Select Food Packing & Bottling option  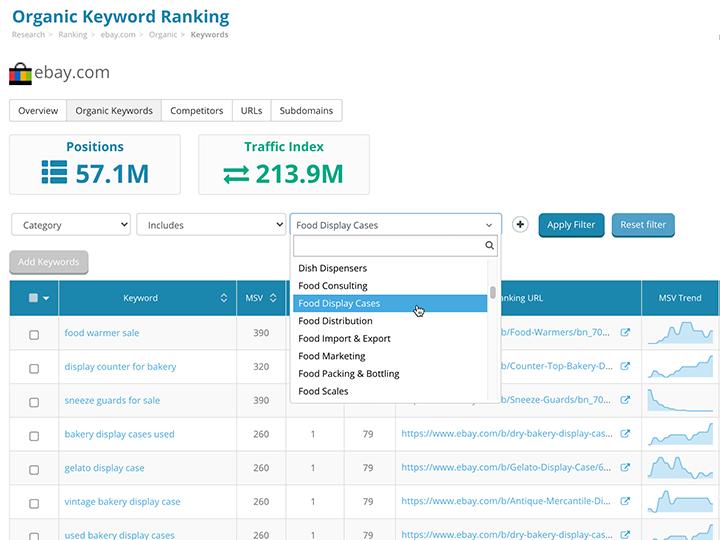pos(349,374)
